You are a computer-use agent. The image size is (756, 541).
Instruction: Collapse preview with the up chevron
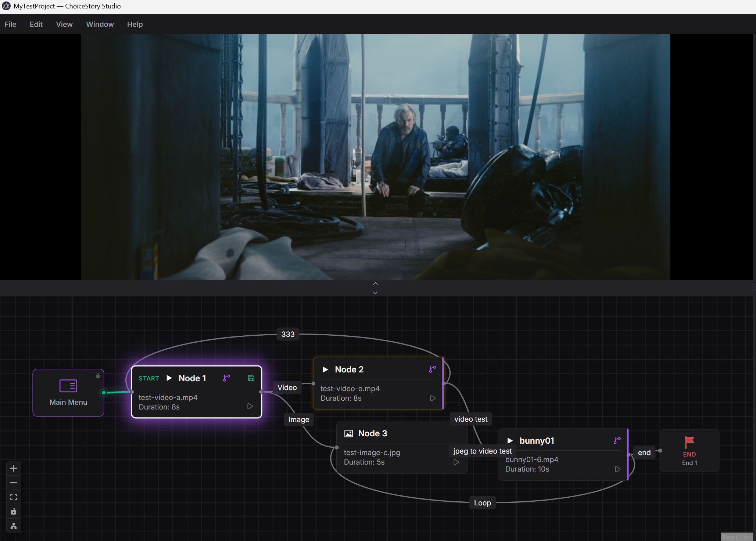[x=375, y=284]
